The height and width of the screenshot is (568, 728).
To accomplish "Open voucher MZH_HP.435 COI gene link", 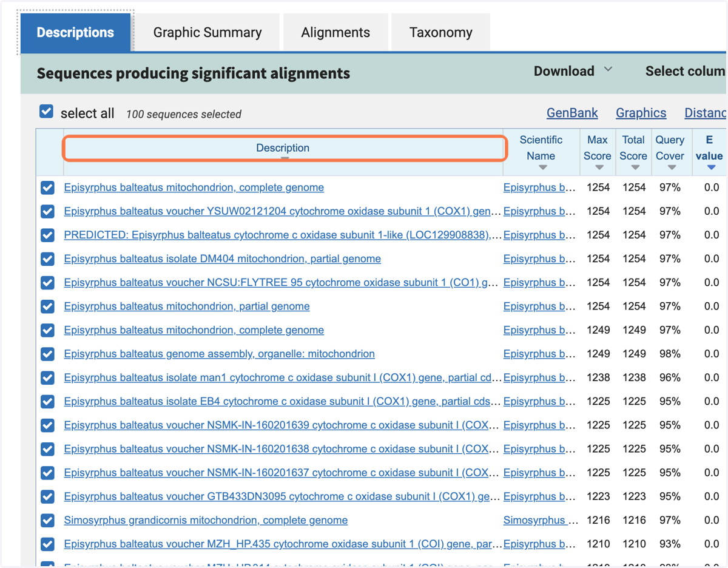I will [283, 544].
